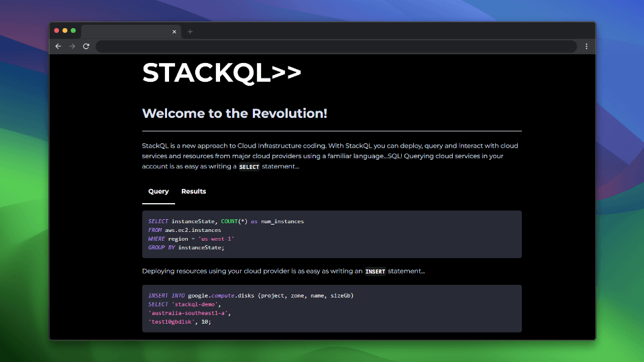This screenshot has height=362, width=644.
Task: Open the browser three-dot menu
Action: (586, 46)
